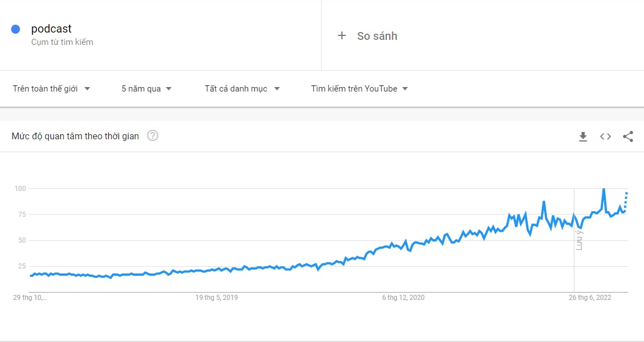
Task: Share the interest over time chart
Action: pos(628,136)
